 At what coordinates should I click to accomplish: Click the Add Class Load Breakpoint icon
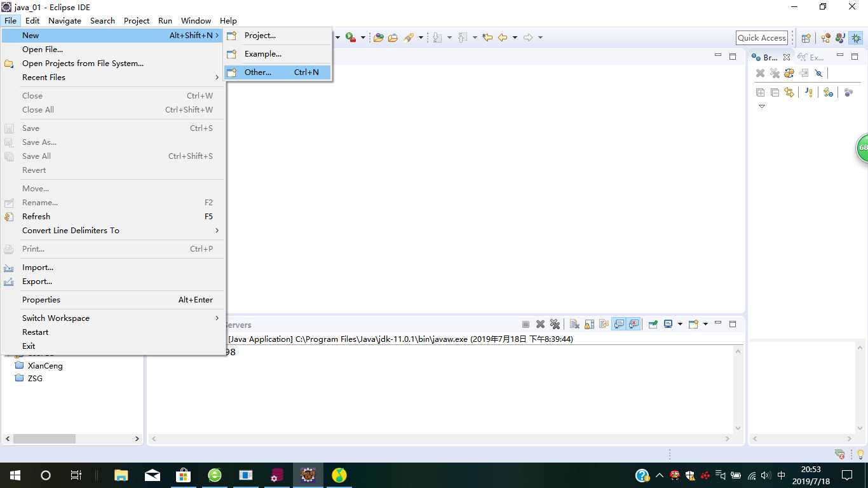(x=828, y=92)
